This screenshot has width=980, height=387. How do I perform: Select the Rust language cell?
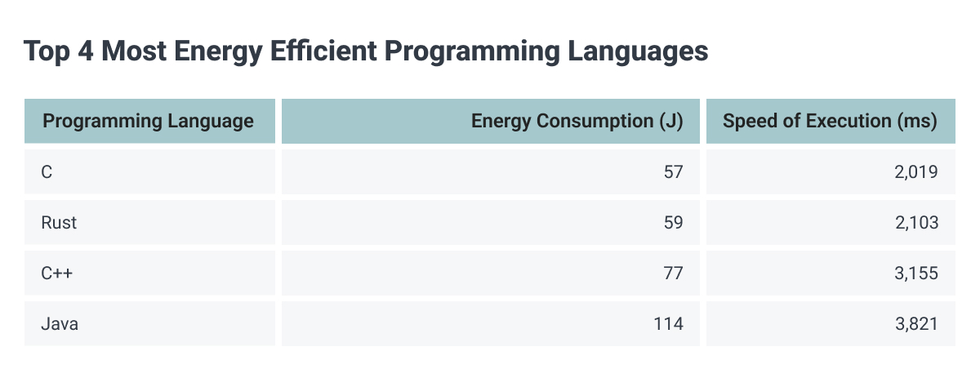tap(150, 222)
